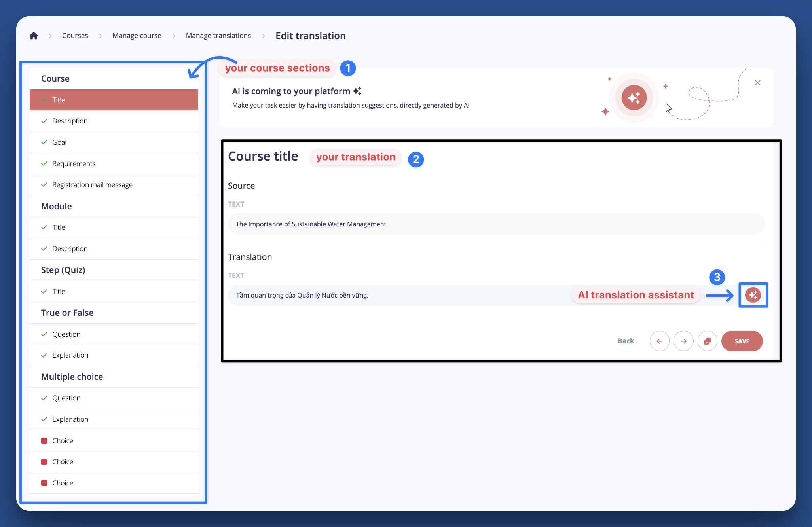812x527 pixels.
Task: Open Manage course breadcrumb link
Action: pyautogui.click(x=137, y=36)
